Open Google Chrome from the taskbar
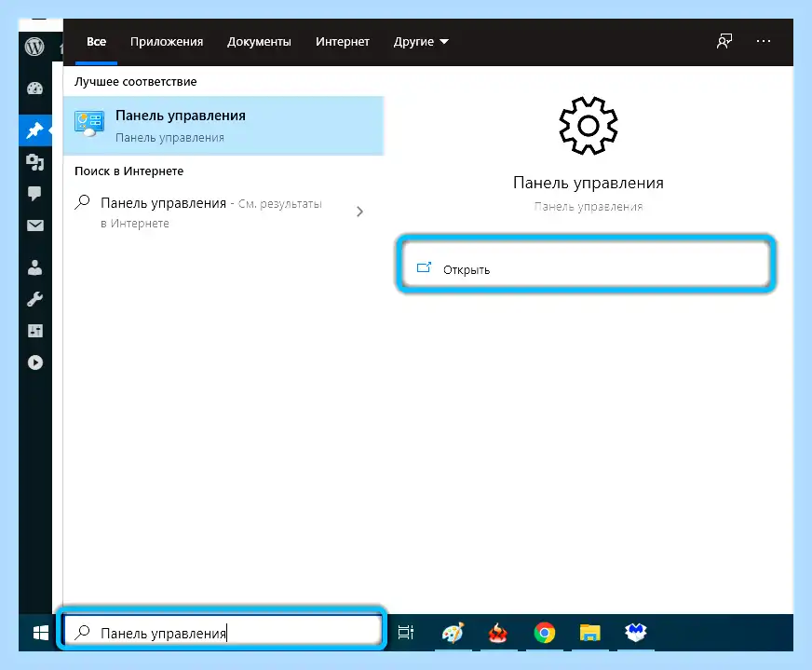The image size is (812, 670). [544, 633]
